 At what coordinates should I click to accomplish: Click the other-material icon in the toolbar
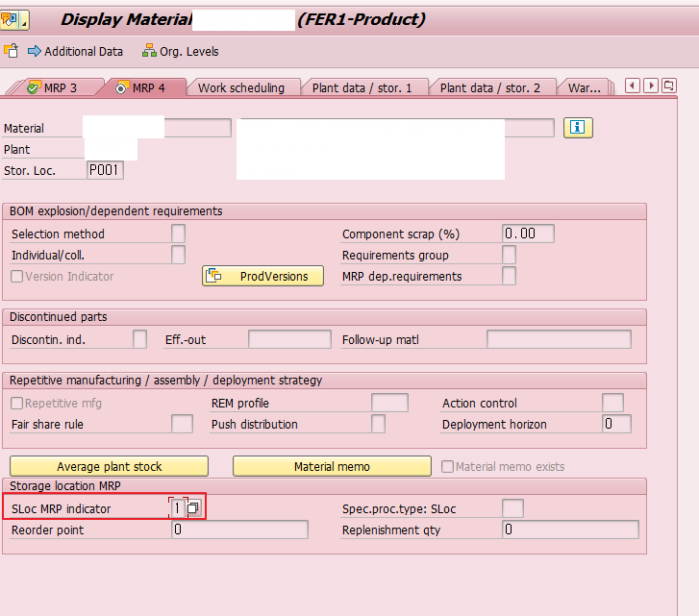[12, 51]
